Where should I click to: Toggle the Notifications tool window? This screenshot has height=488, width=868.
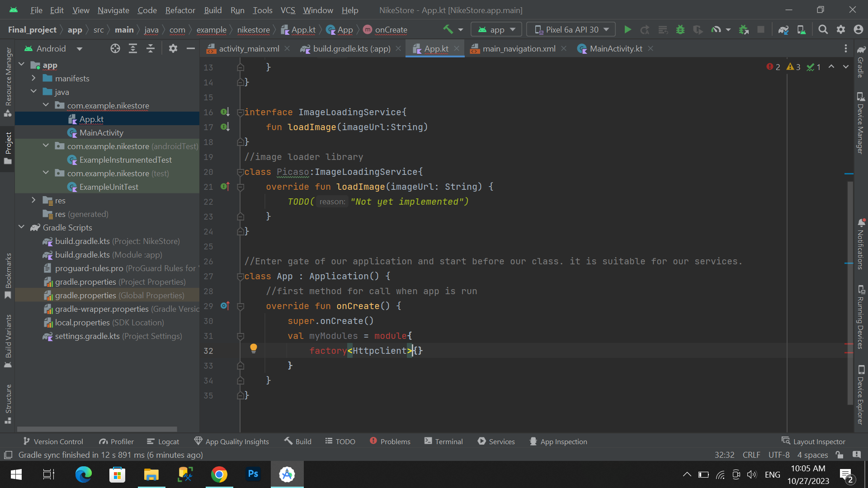point(861,244)
